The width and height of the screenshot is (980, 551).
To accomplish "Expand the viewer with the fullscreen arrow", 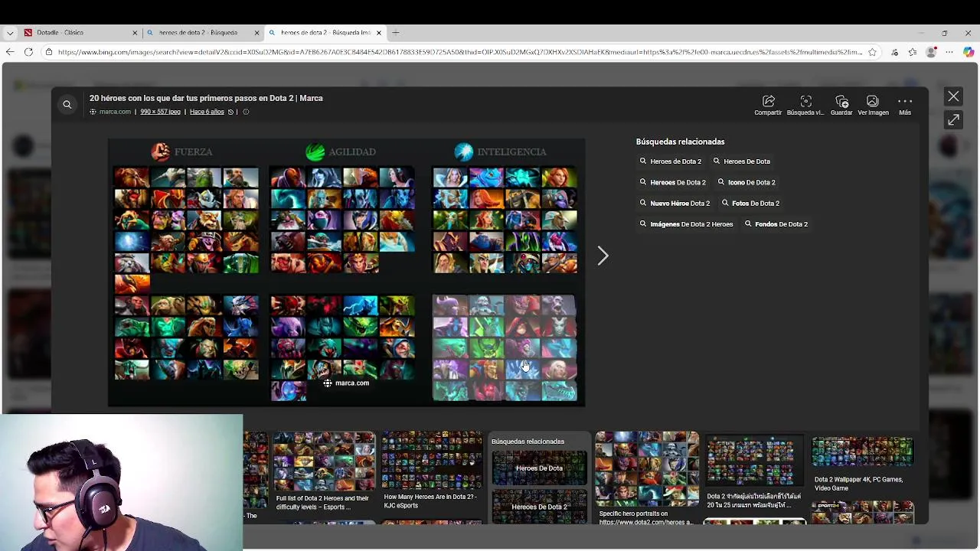I will [953, 120].
